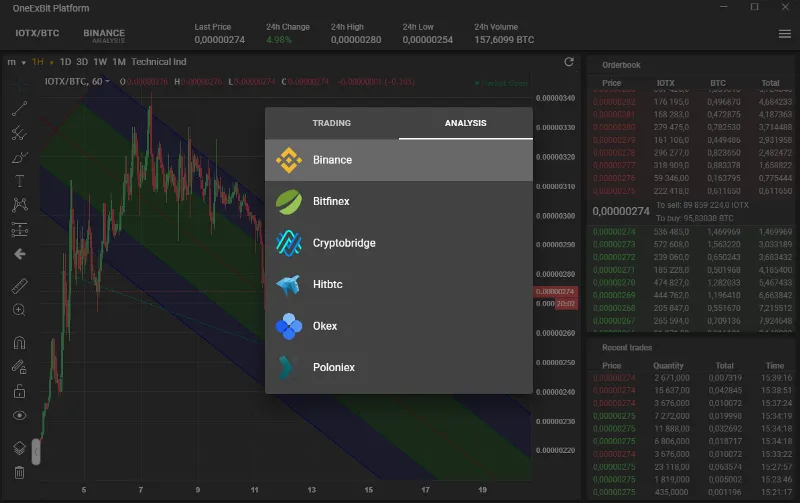The height and width of the screenshot is (503, 800).
Task: Choose the Hitbtc logo
Action: coord(289,285)
